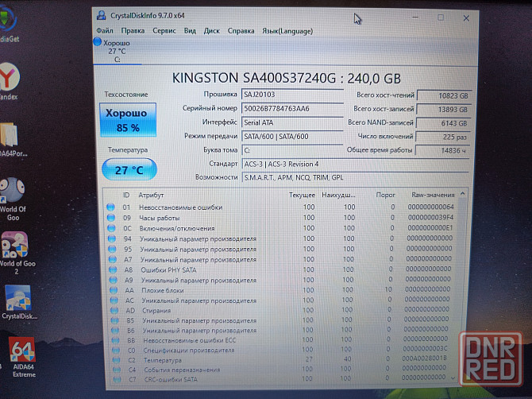This screenshot has width=532, height=399.
Task: Select the C: disk tab with status Хорошо
Action: (x=117, y=51)
